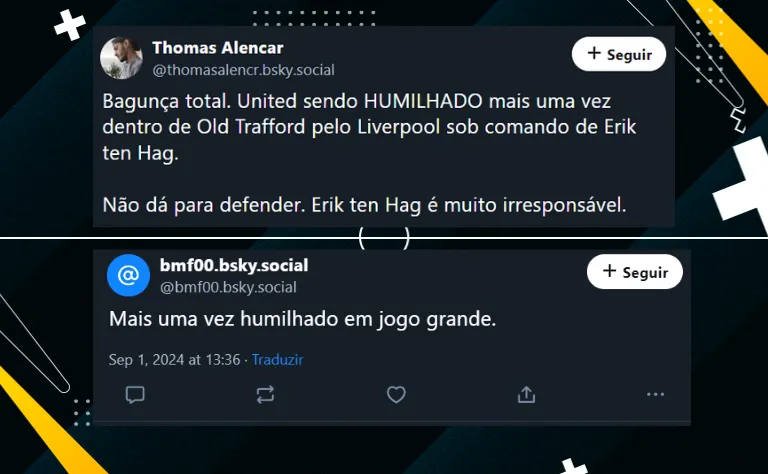Select the 'Mais uma vez humilhado' post text
The image size is (768, 474).
[302, 319]
